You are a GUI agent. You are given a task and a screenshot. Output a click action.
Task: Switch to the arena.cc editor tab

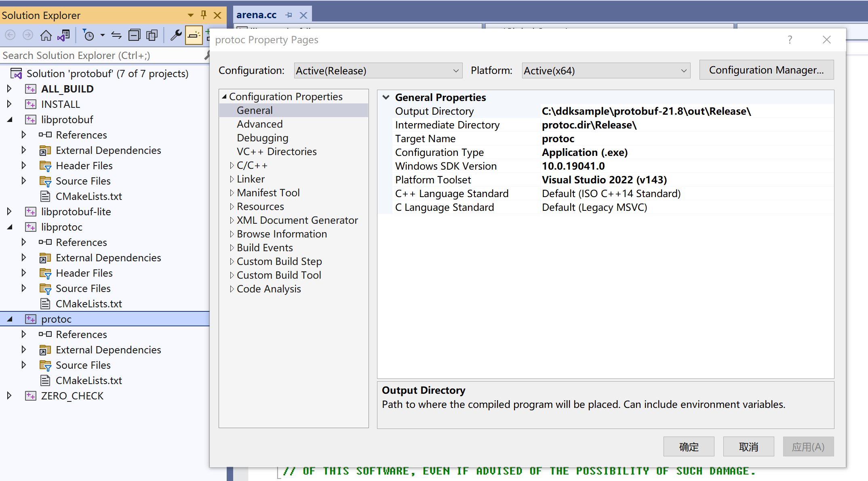(x=256, y=15)
